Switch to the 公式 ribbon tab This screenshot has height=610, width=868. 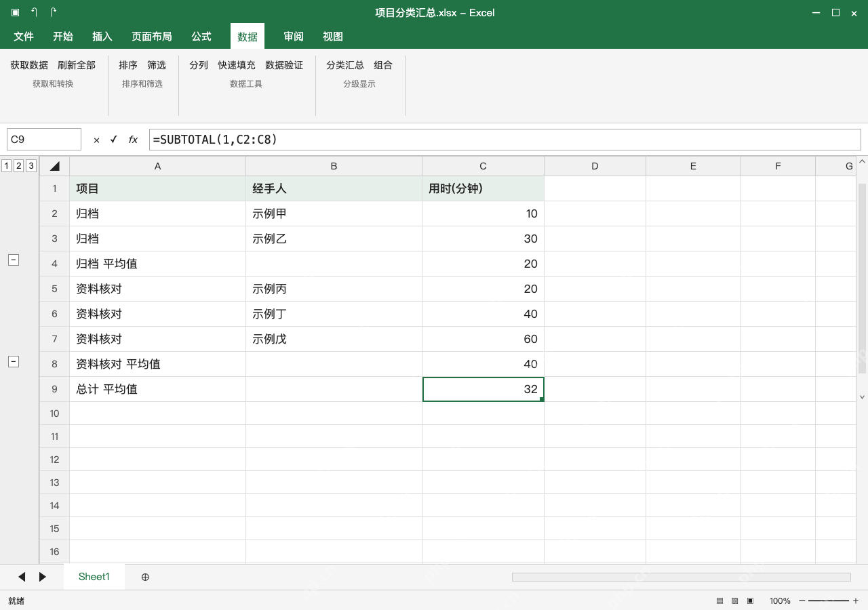(201, 37)
